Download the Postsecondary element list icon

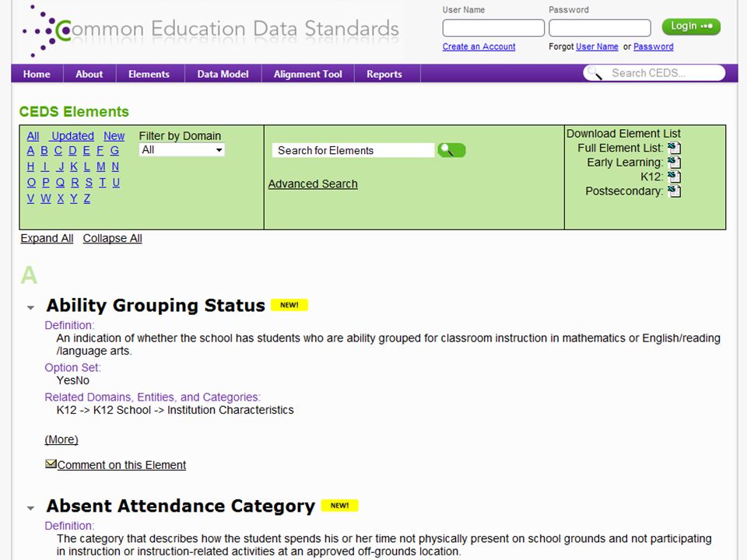[674, 191]
